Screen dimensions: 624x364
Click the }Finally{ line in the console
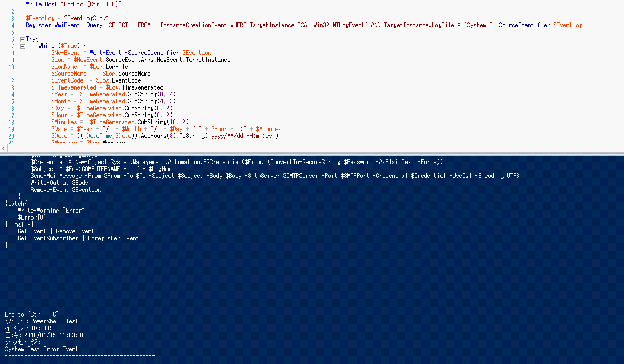point(19,224)
